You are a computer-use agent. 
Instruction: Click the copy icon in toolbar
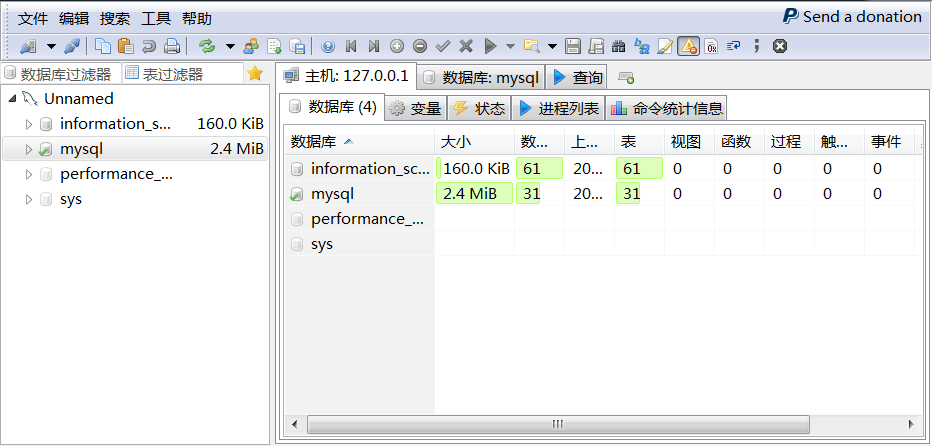(x=104, y=46)
